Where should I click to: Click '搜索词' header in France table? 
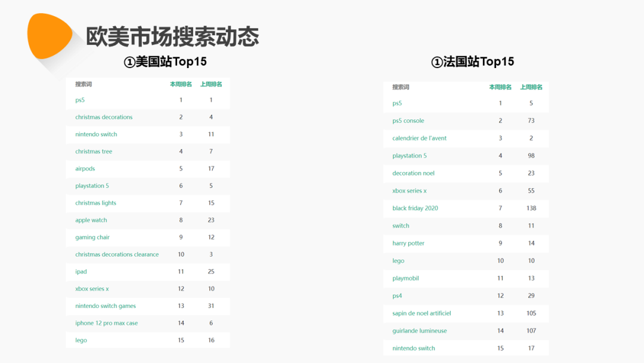[401, 87]
